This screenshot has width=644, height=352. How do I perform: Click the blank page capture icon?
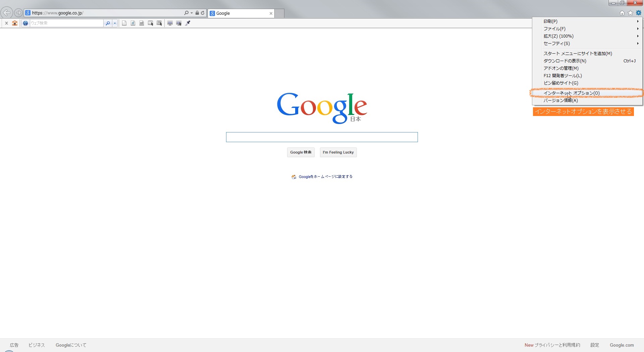(124, 23)
